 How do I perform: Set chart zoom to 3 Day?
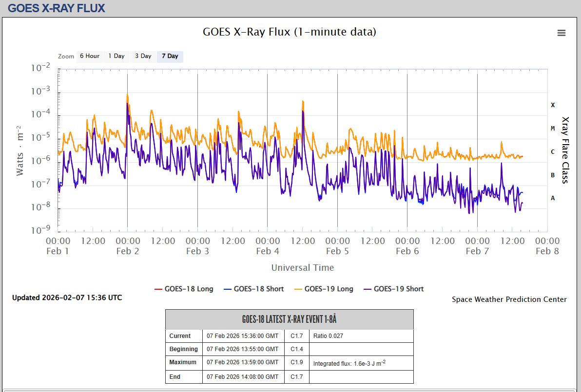tap(143, 56)
